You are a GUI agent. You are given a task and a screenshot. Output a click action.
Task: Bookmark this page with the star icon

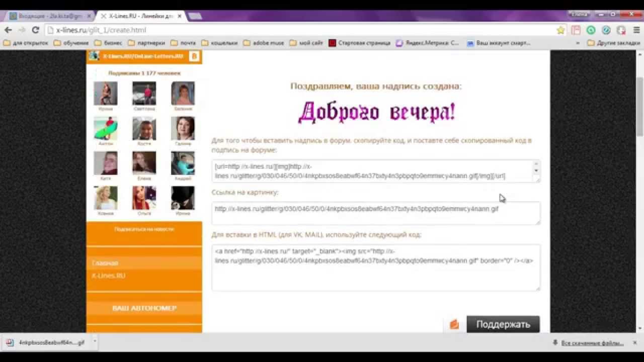(x=560, y=30)
